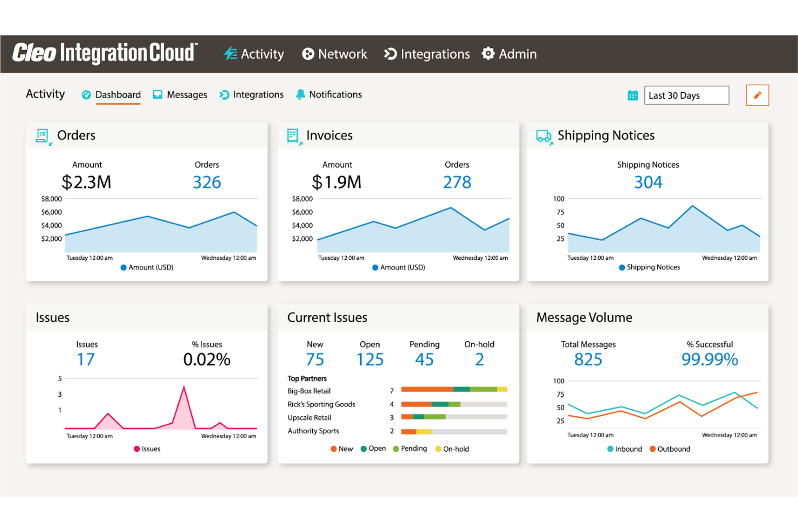Toggle the Issues legend below the Issues chart
This screenshot has width=798, height=532.
point(147,448)
